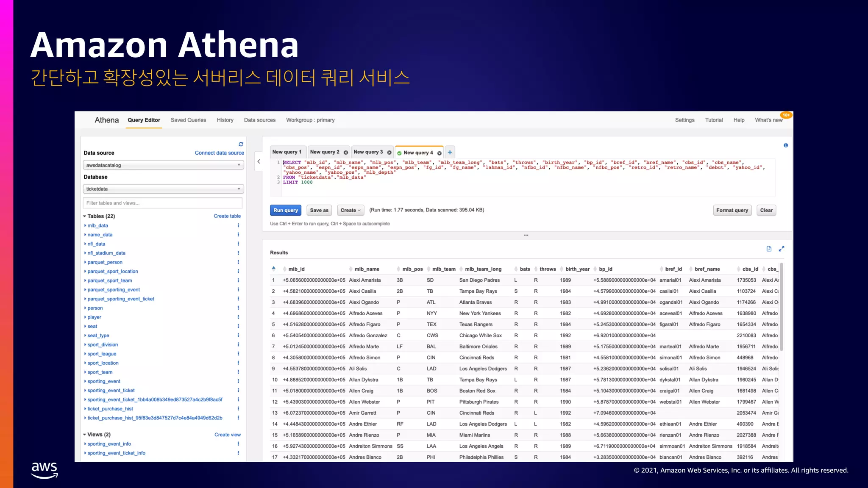Close the New query 3 tab
Screen dimensions: 868x488
click(x=389, y=152)
